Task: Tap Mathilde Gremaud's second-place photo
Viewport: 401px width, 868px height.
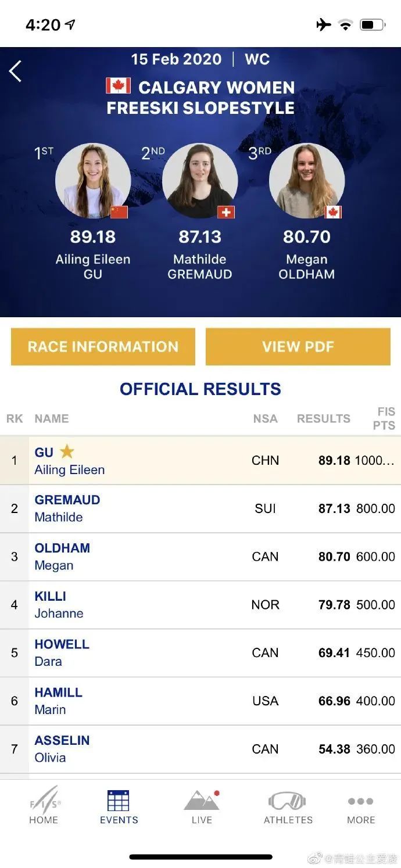Action: click(199, 181)
